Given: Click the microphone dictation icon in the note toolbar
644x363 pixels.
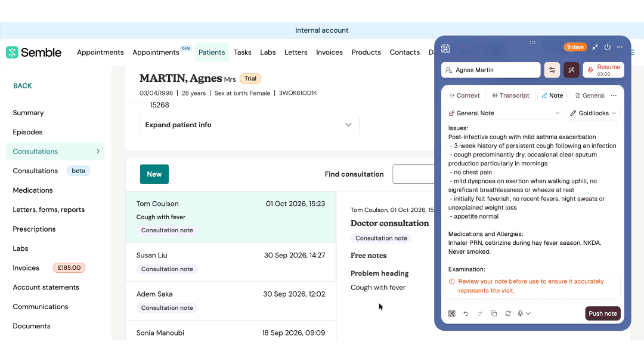Looking at the screenshot, I should [x=521, y=313].
